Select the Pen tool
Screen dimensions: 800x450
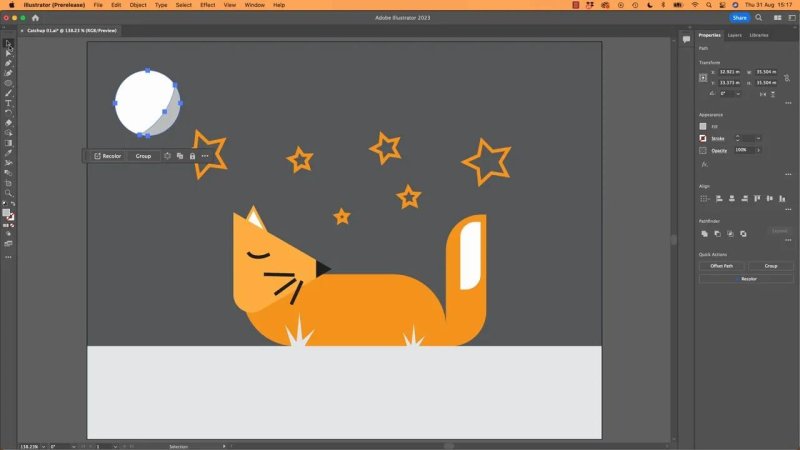8,63
